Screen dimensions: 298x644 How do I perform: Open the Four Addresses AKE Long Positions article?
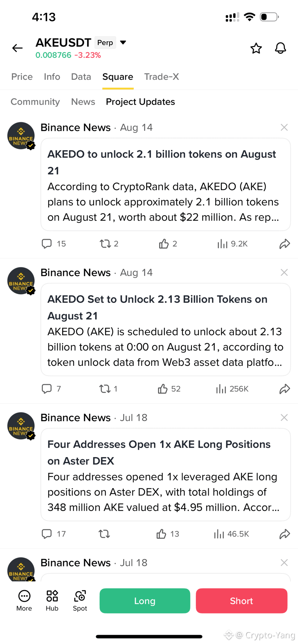click(x=166, y=474)
